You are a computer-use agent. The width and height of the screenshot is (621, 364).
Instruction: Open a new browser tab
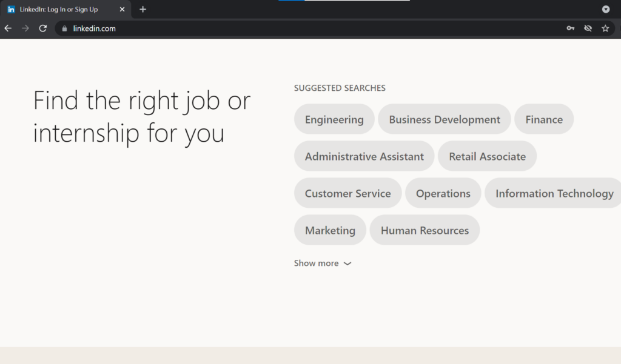click(143, 9)
